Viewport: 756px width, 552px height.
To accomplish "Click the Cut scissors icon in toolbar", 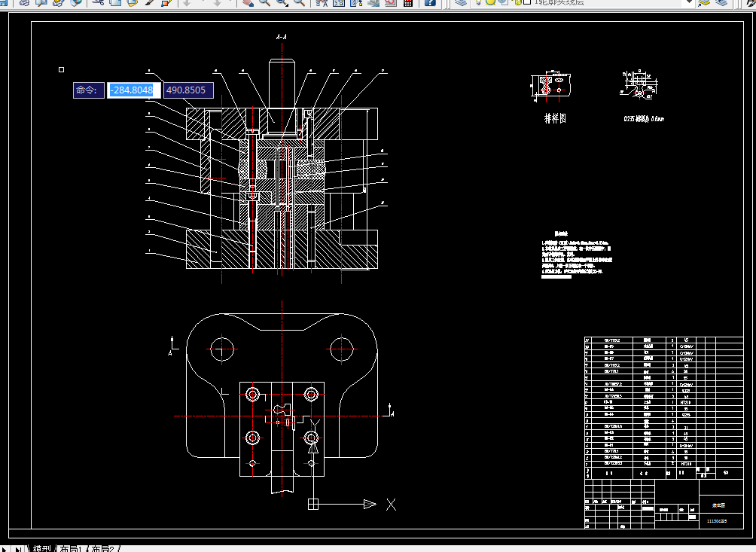I will pos(99,2).
